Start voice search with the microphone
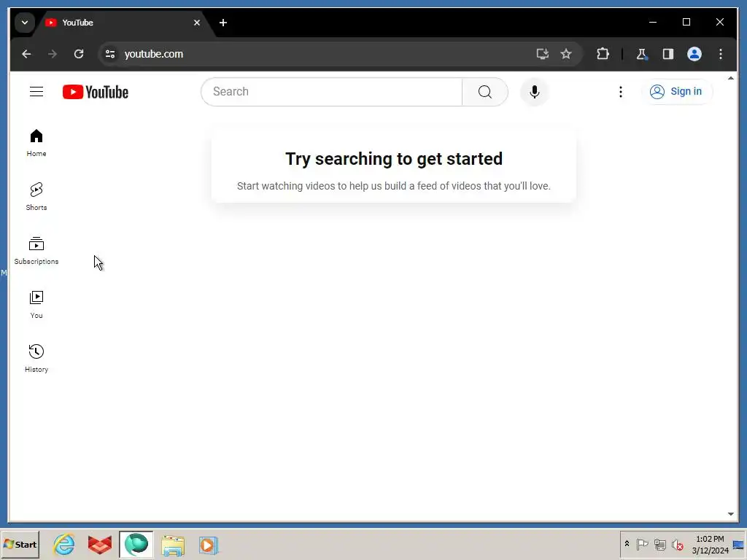Screen dimensions: 747x560 [535, 91]
